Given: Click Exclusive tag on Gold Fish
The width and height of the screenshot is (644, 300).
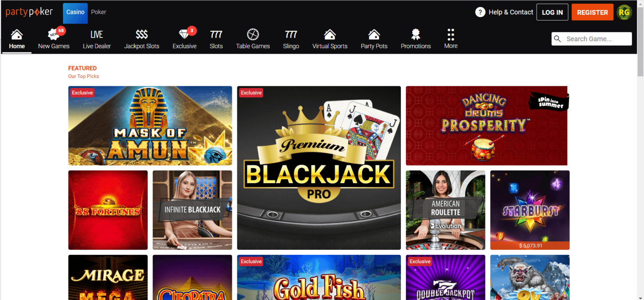Looking at the screenshot, I should click(x=251, y=261).
